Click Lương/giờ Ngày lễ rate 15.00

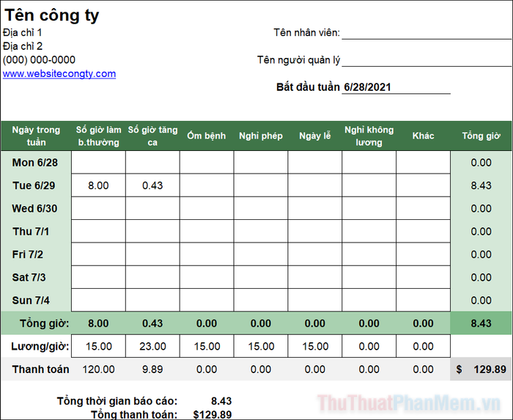(314, 346)
